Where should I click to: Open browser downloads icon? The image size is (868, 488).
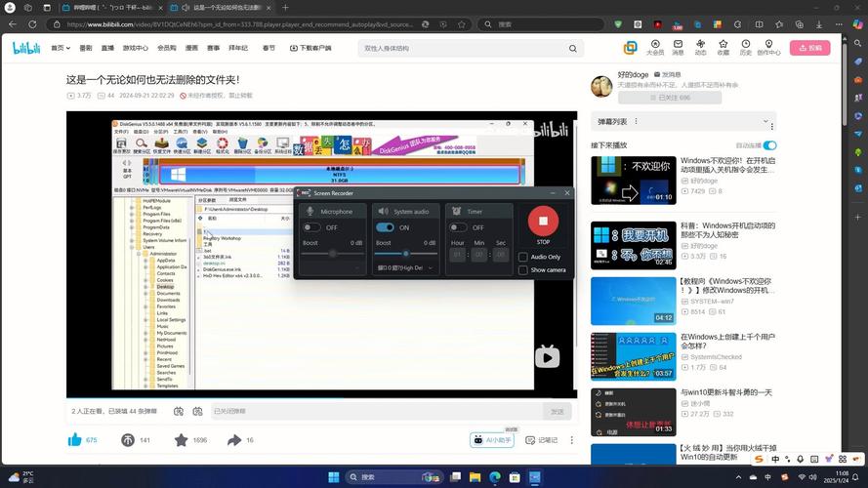819,24
